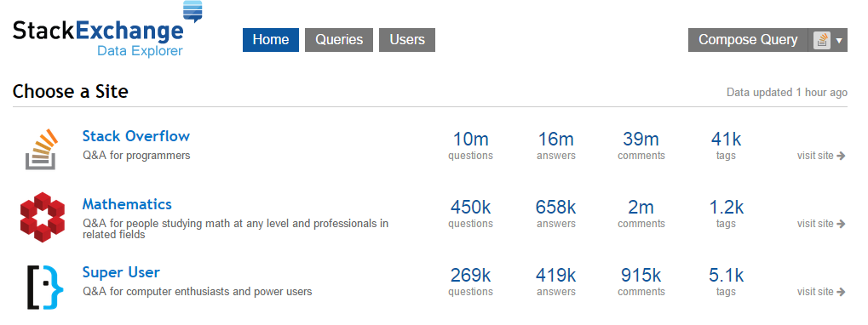
Task: Click the Mathematics 'Q&A for people studying math' description
Action: point(235,229)
